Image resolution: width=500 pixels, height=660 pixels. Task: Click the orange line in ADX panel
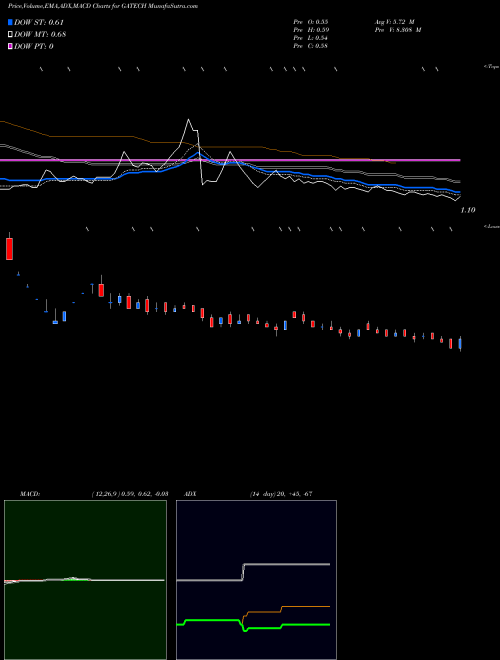click(303, 607)
